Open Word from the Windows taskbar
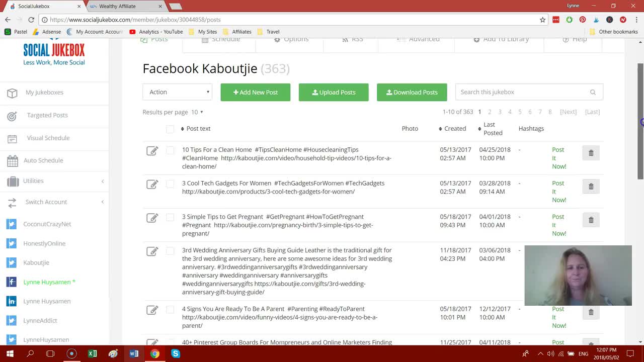Image resolution: width=644 pixels, height=362 pixels. pyautogui.click(x=134, y=353)
